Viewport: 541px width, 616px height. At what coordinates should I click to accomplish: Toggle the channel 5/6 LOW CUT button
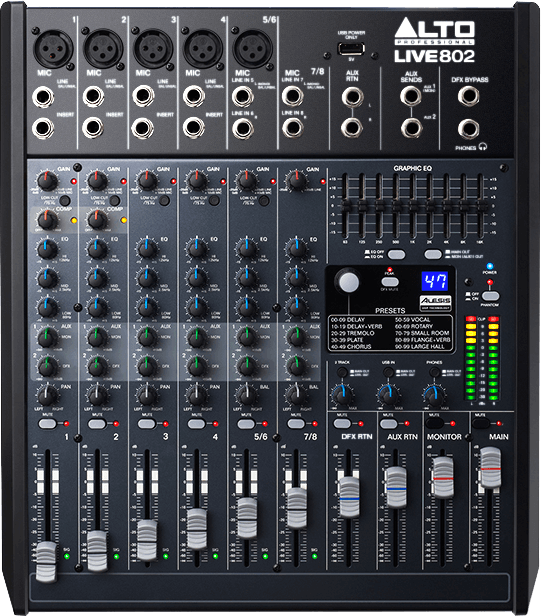264,201
